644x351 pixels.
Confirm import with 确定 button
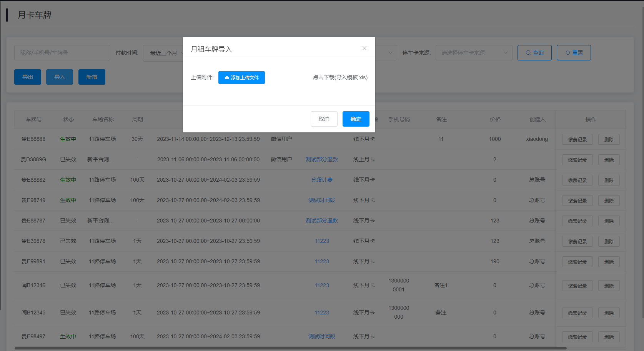(x=356, y=119)
